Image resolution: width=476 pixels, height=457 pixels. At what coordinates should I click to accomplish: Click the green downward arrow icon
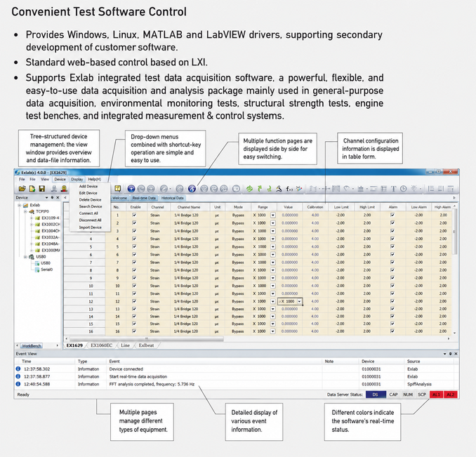click(x=269, y=189)
